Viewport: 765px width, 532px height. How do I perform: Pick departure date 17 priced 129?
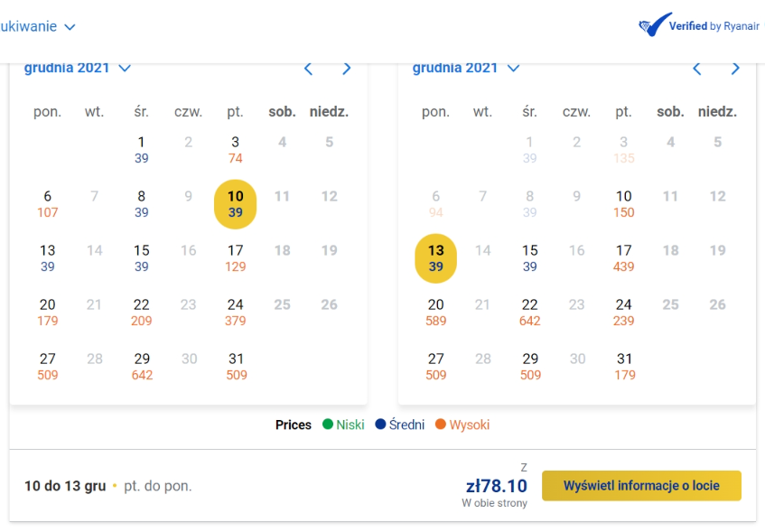tap(235, 258)
